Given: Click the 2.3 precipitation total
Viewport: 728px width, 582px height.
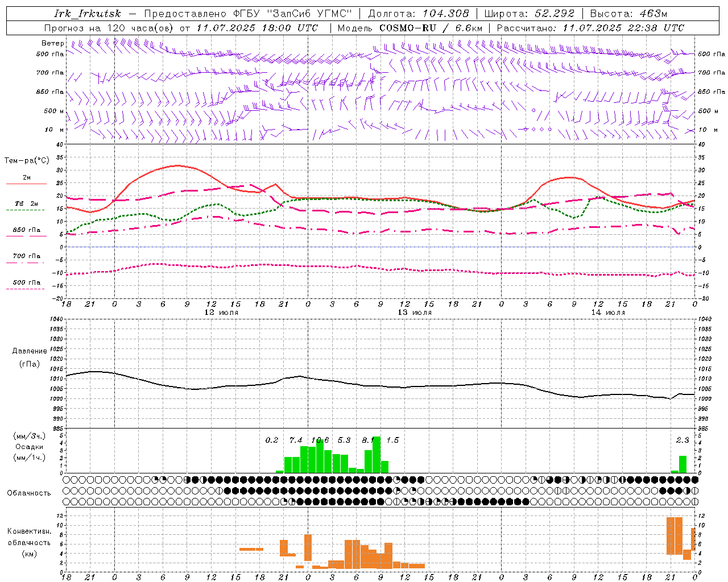Looking at the screenshot, I should coord(682,440).
